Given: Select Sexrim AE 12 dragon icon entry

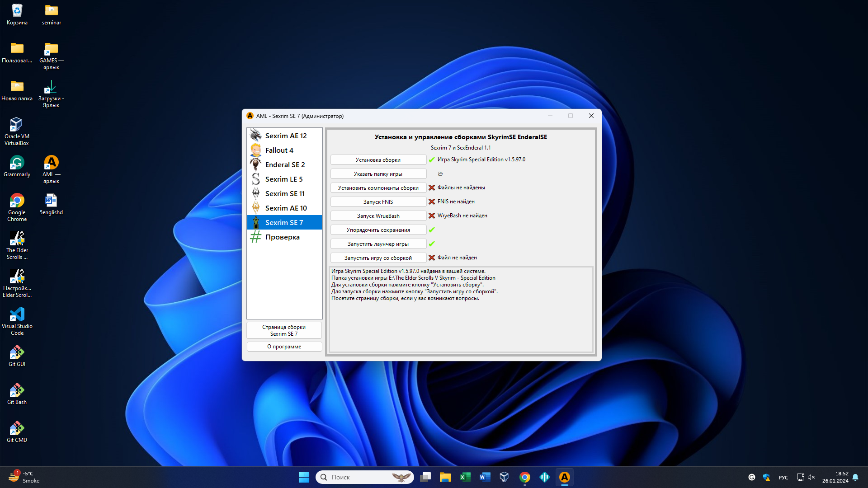Looking at the screenshot, I should pyautogui.click(x=285, y=136).
